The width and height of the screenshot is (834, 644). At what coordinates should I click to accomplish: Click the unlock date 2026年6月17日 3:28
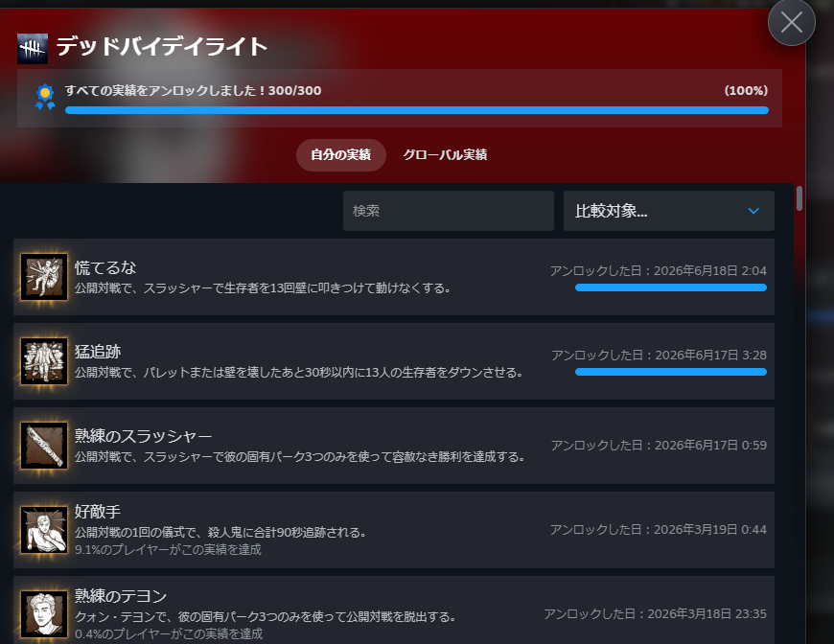pyautogui.click(x=659, y=355)
